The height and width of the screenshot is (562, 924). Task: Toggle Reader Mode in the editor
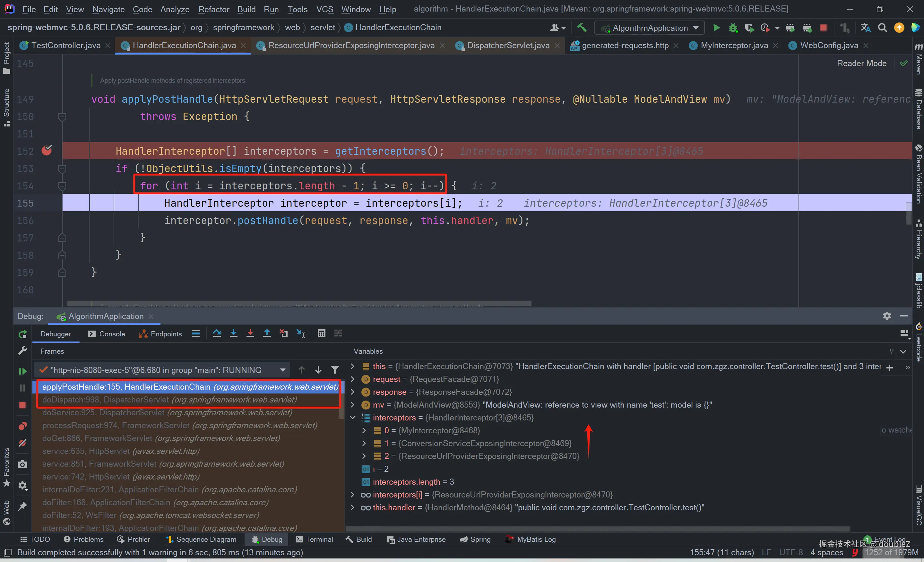pyautogui.click(x=861, y=63)
